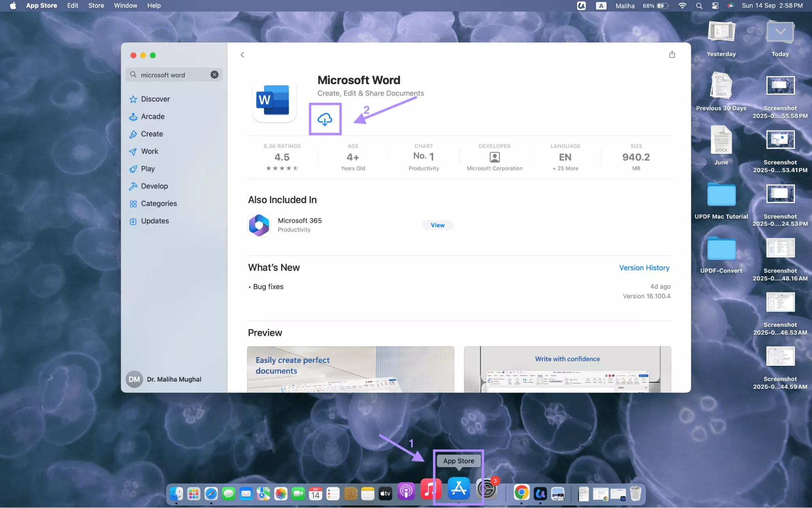Click the UPDF menu bar icon
The height and width of the screenshot is (508, 812).
coord(581,6)
